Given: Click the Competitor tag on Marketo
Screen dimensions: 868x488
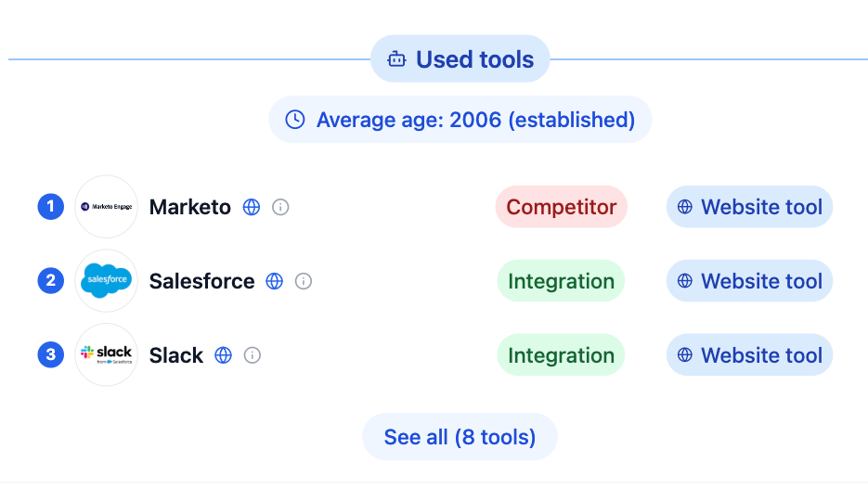Looking at the screenshot, I should (562, 207).
